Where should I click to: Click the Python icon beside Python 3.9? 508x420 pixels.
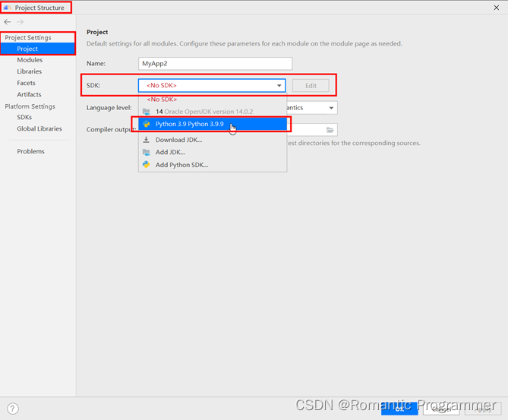pos(147,124)
